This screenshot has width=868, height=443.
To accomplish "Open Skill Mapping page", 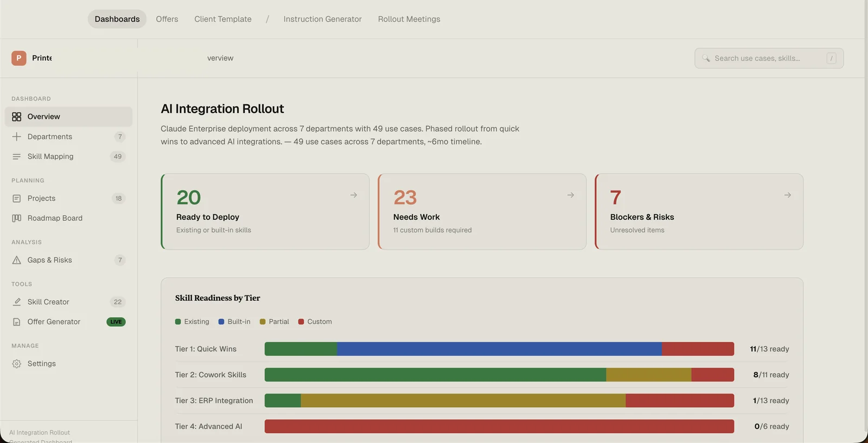I will [x=68, y=156].
